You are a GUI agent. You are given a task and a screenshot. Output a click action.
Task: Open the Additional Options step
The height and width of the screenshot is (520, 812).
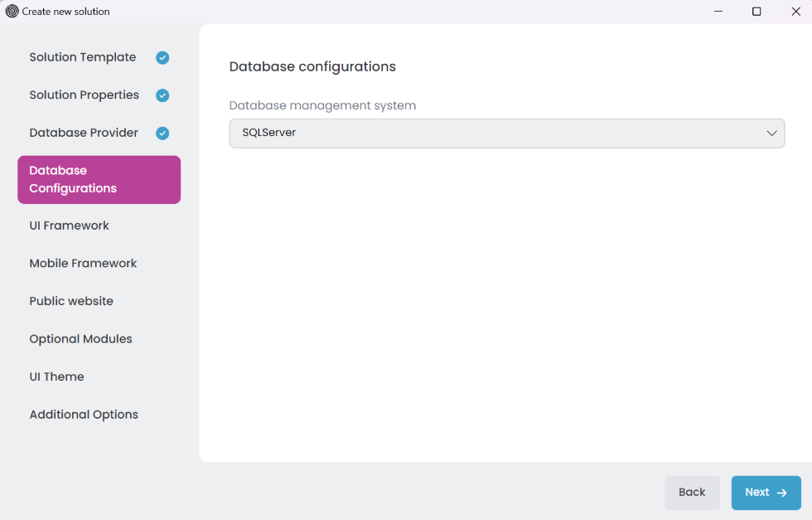click(x=83, y=414)
